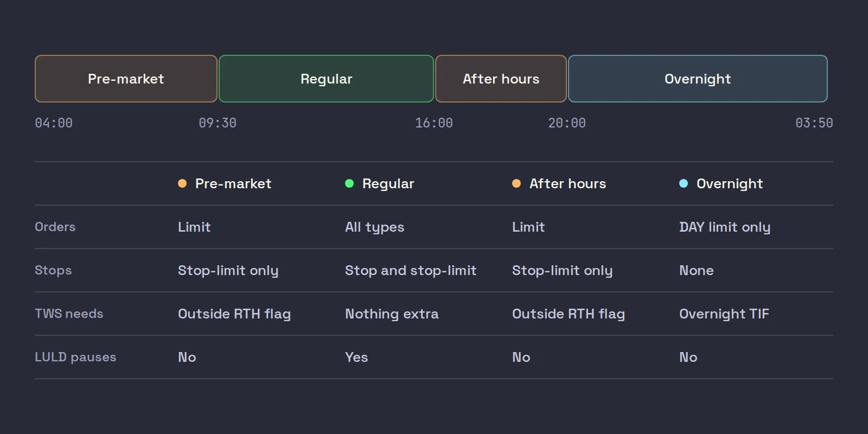Click the orange dot beside Pre-market column header

click(182, 183)
